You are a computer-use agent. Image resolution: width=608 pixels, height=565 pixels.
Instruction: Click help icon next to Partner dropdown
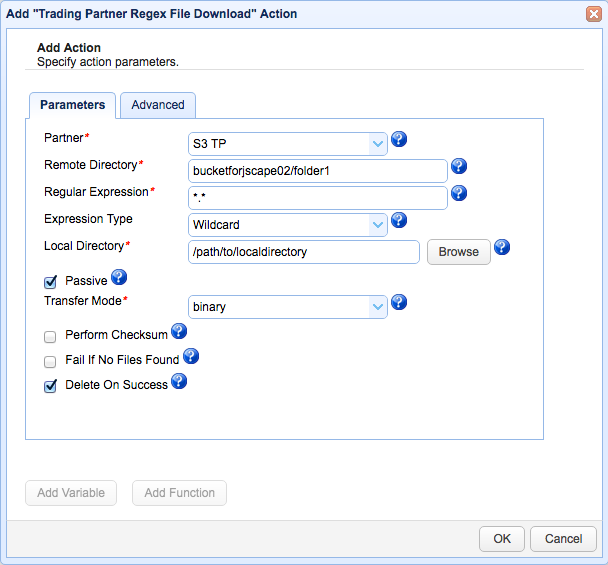(x=399, y=140)
